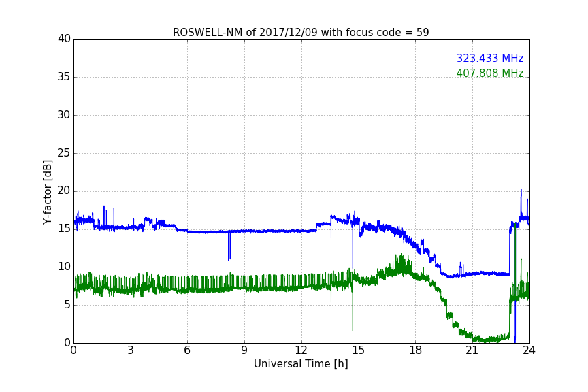Image resolution: width=588 pixels, height=392 pixels.
Task: Click the plot title ROSWELL-NM of 2017/12/09
Action: 301,33
